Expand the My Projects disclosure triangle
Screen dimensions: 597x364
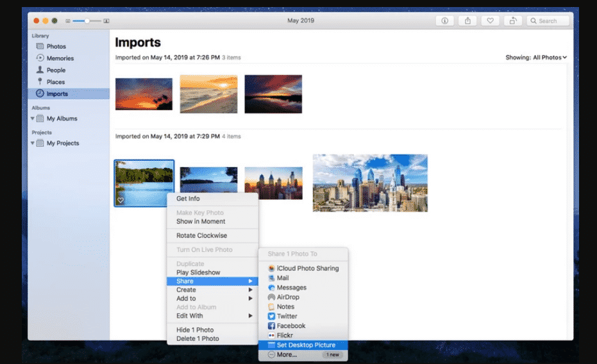[x=33, y=144]
